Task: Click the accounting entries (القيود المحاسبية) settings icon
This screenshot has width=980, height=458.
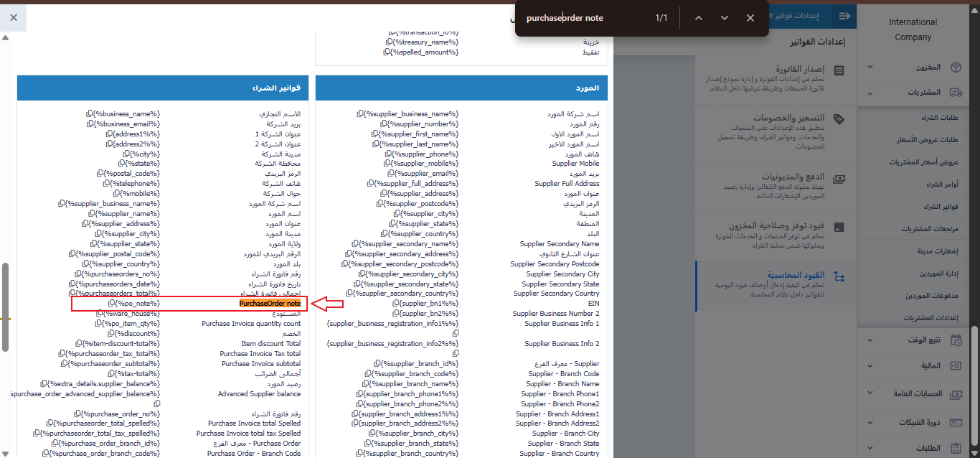Action: point(839,277)
